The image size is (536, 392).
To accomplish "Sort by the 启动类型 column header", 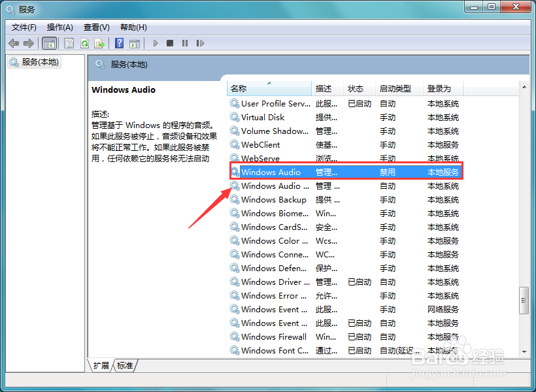I will coord(399,88).
